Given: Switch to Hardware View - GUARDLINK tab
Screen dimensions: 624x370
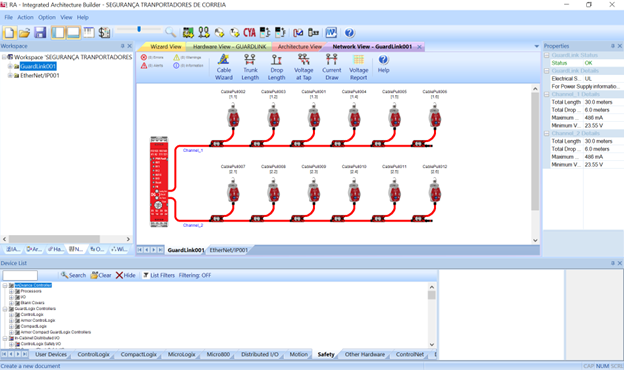Looking at the screenshot, I should coord(229,47).
